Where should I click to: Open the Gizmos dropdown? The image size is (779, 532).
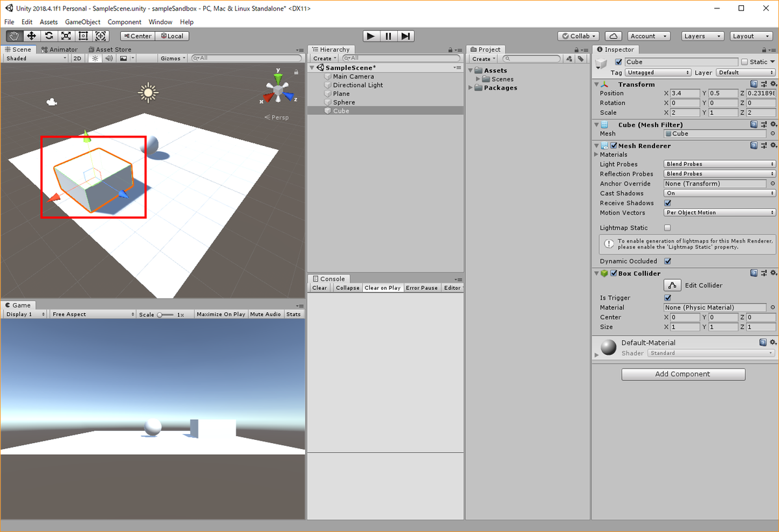pos(173,58)
